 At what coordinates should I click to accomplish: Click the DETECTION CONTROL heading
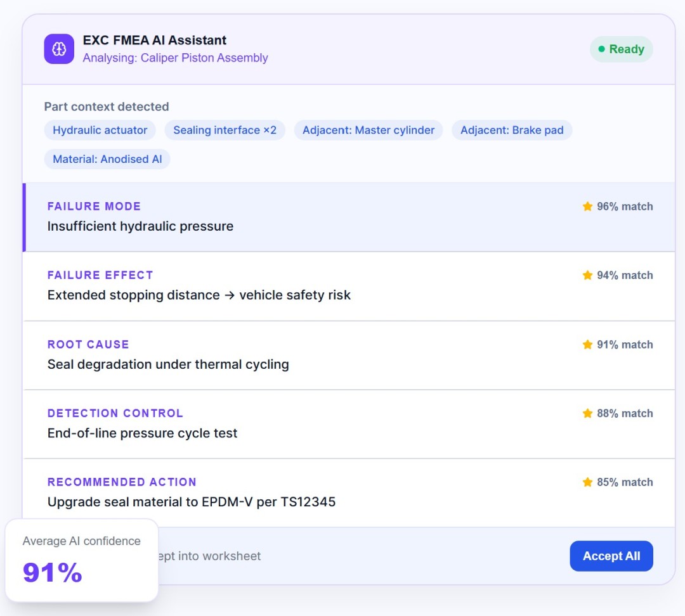pyautogui.click(x=115, y=413)
